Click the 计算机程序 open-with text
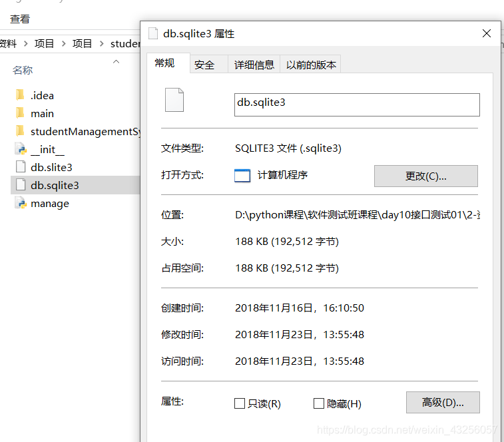This screenshot has height=442, width=504. click(282, 175)
